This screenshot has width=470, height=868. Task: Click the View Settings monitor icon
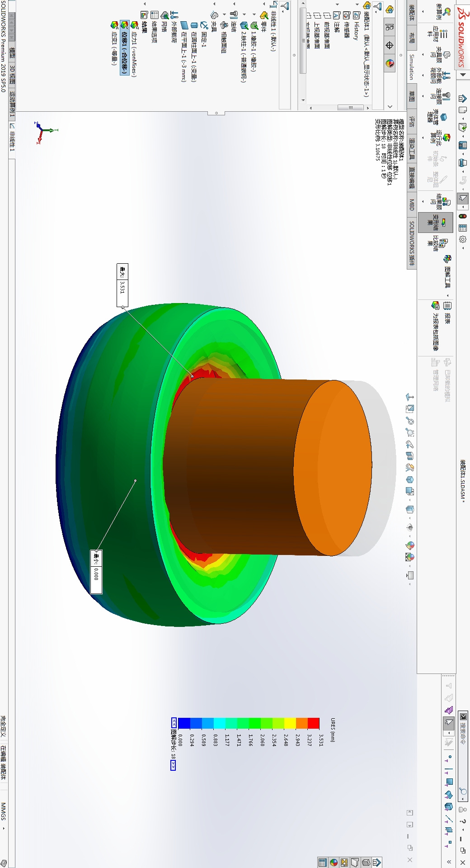click(x=410, y=575)
